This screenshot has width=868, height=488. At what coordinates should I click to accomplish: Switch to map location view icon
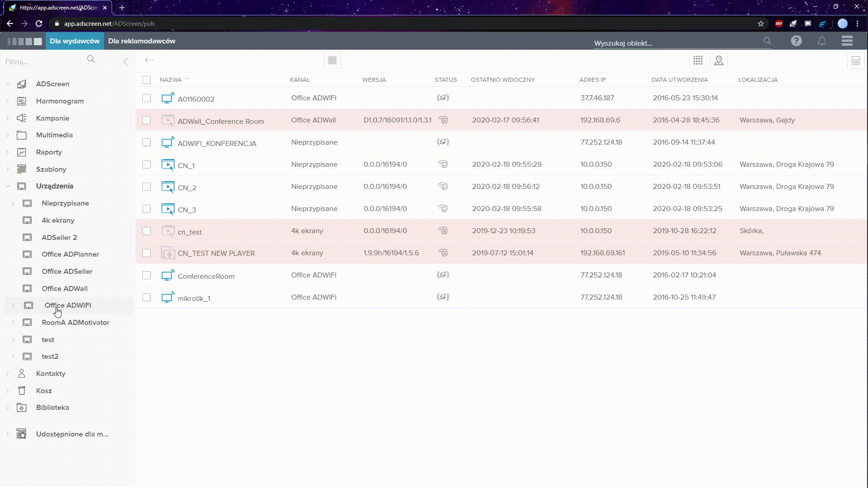(x=719, y=61)
